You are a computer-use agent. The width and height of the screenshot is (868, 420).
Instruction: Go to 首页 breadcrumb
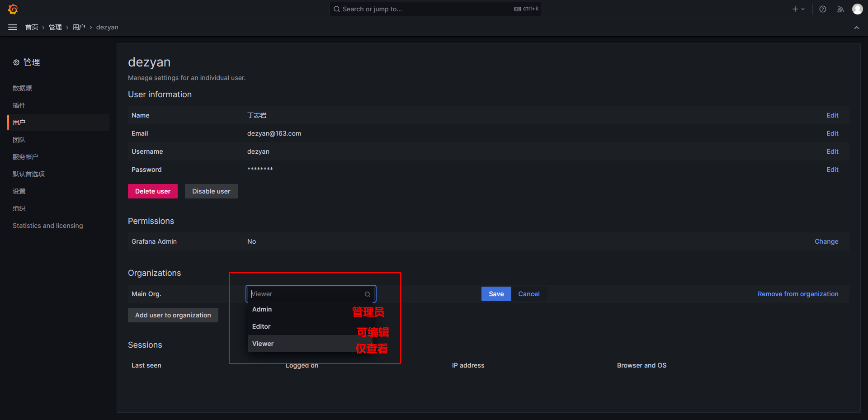pos(32,27)
